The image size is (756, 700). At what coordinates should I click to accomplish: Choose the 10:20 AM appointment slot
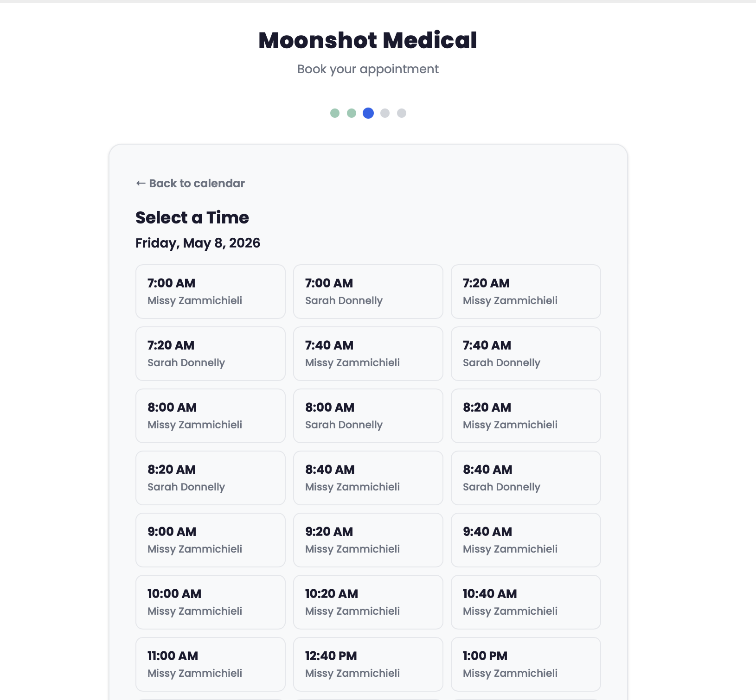(x=368, y=602)
